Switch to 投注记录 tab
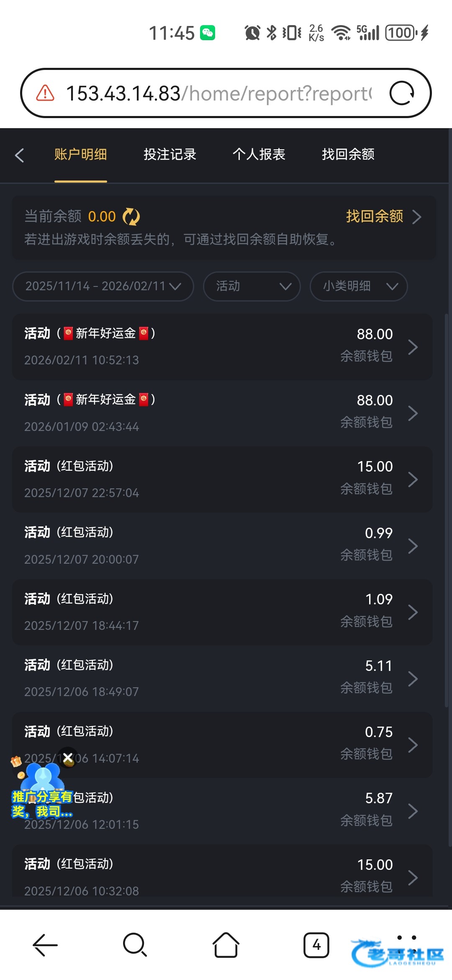The height and width of the screenshot is (980, 452). (170, 155)
